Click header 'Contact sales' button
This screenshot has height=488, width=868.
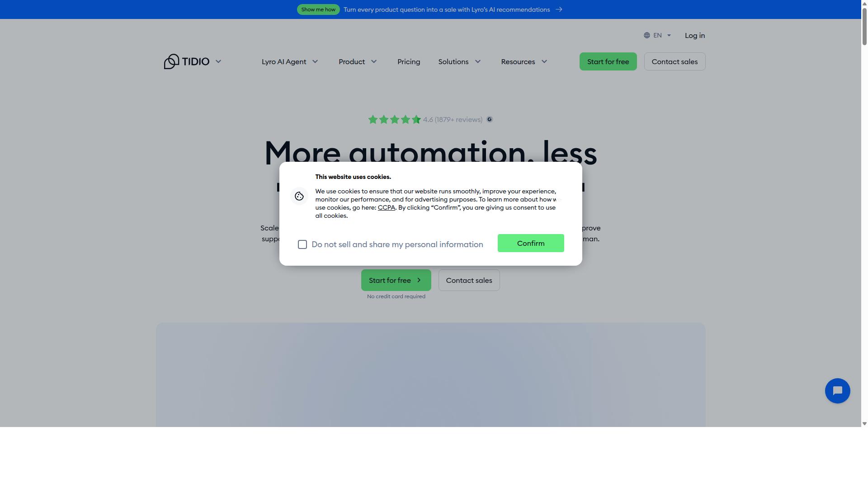(675, 61)
